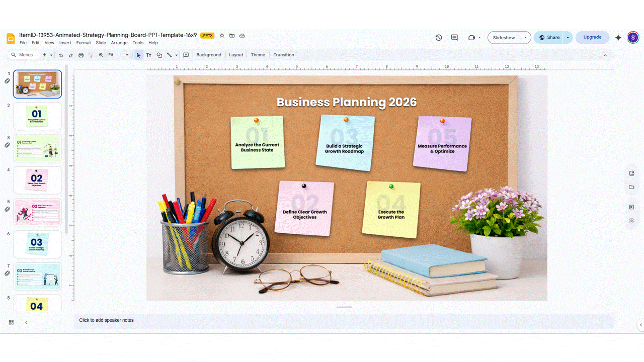Select the Text box tool

click(x=148, y=55)
